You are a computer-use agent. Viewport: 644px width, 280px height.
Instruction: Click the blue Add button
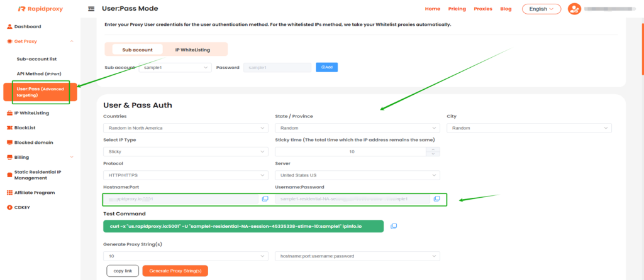(x=326, y=67)
